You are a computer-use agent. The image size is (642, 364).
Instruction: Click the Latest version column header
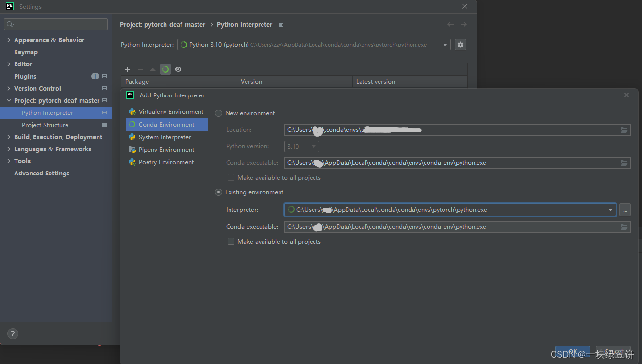(410, 82)
